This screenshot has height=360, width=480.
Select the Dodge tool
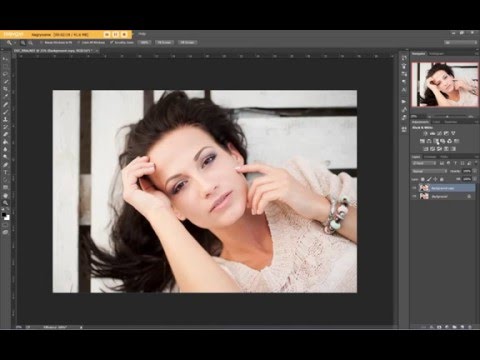click(5, 157)
